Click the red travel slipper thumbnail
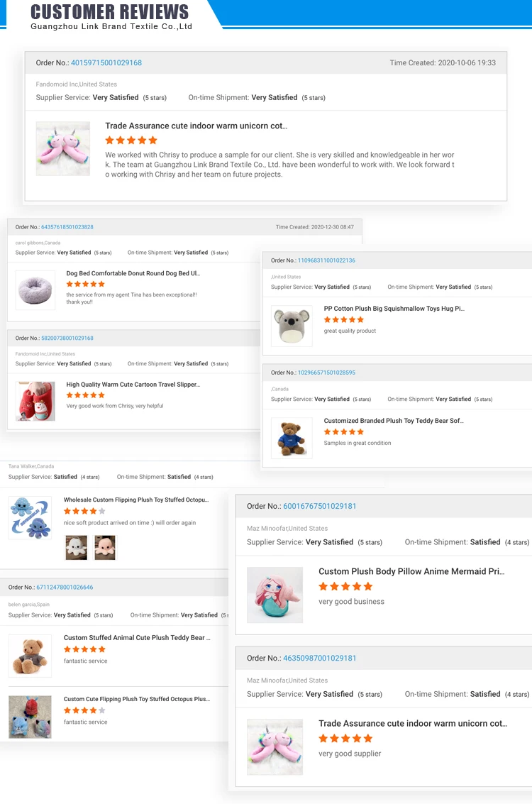The height and width of the screenshot is (804, 532). coord(35,401)
